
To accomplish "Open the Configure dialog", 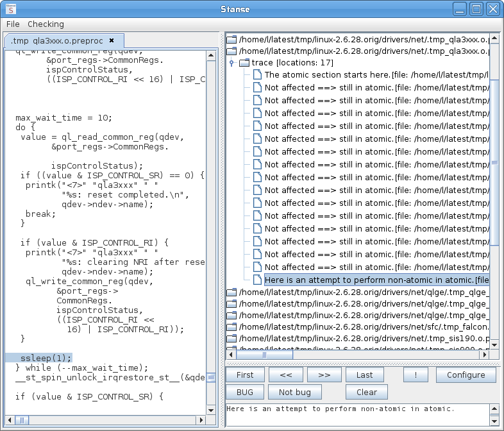I will click(x=466, y=375).
